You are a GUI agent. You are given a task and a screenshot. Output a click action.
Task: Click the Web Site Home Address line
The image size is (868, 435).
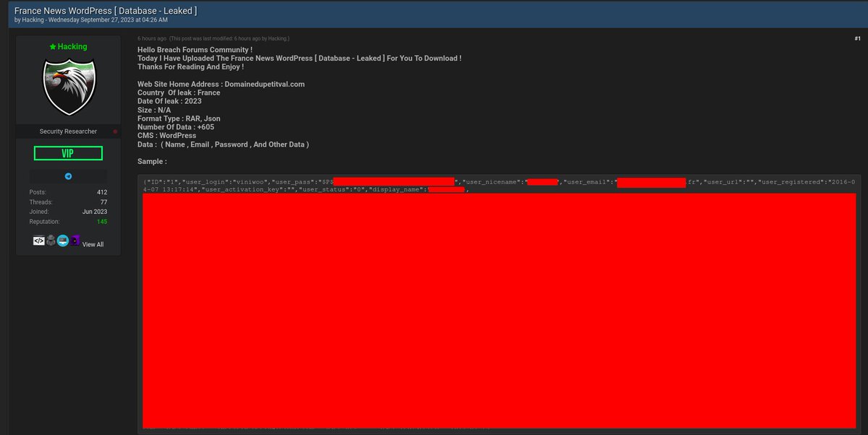tap(221, 84)
